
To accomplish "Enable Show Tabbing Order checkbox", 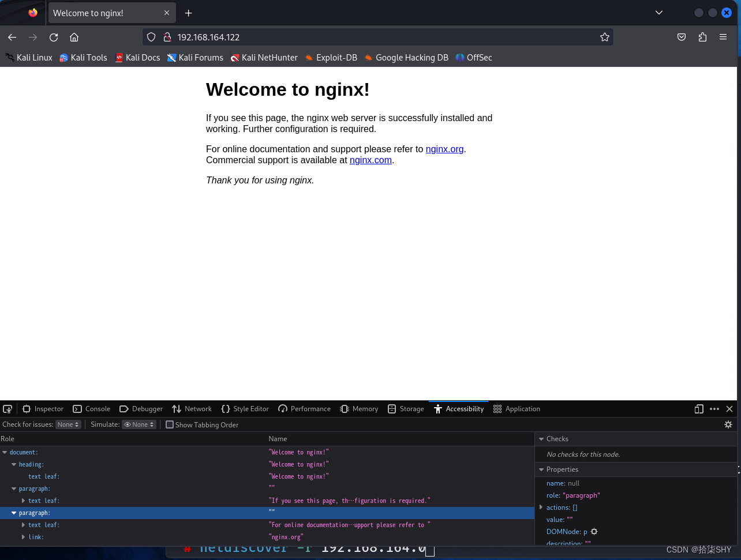I will tap(170, 424).
